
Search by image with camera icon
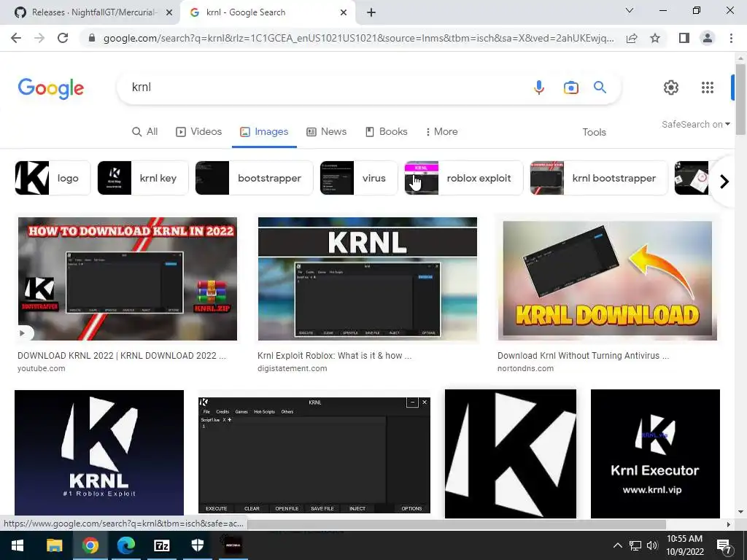pos(570,87)
